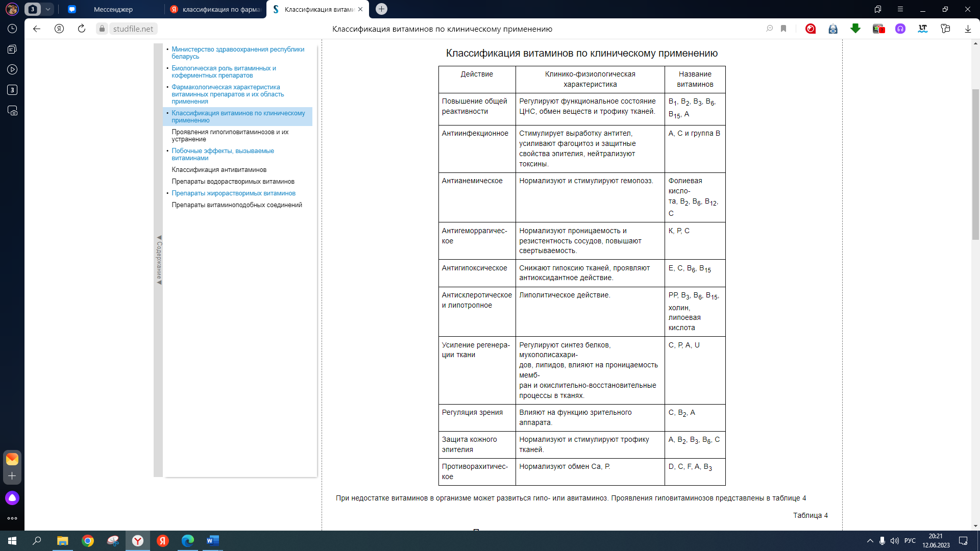Click the red ad blocker extension icon
The image size is (980, 551).
tap(811, 29)
